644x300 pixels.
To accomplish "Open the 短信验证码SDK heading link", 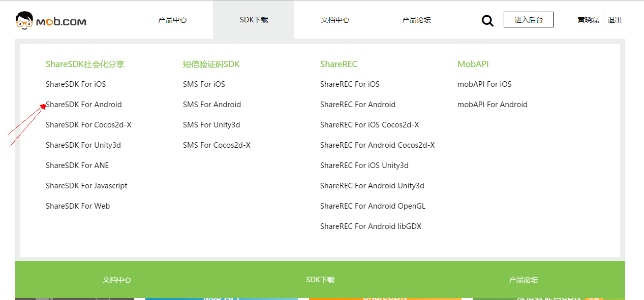I will click(x=211, y=64).
